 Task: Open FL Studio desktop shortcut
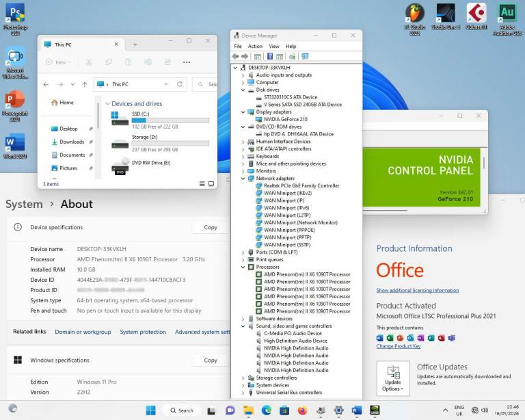point(414,15)
